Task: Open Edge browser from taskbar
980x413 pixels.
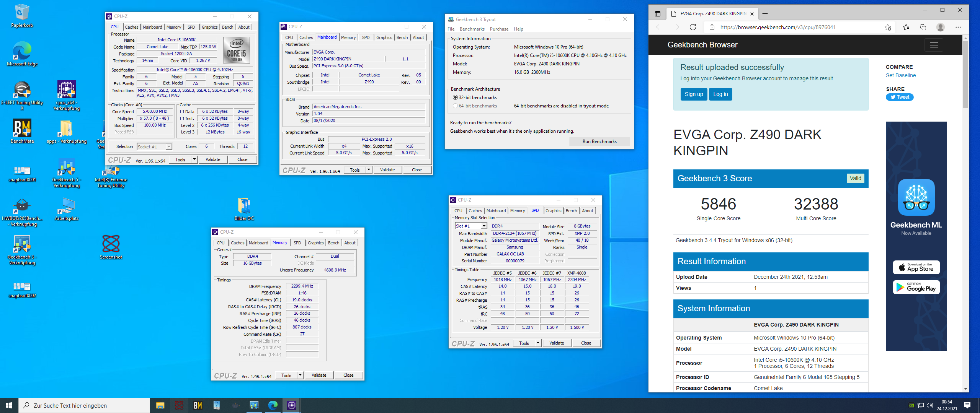Action: pos(273,405)
